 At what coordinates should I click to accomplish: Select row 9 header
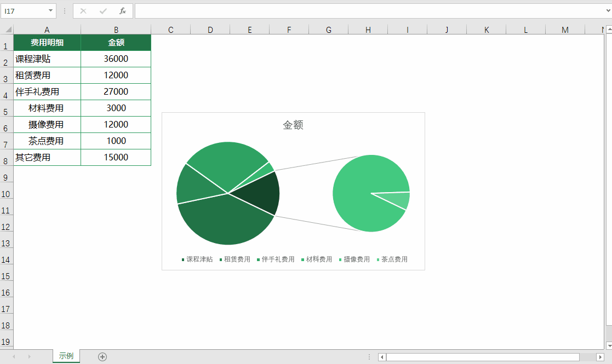coord(6,174)
